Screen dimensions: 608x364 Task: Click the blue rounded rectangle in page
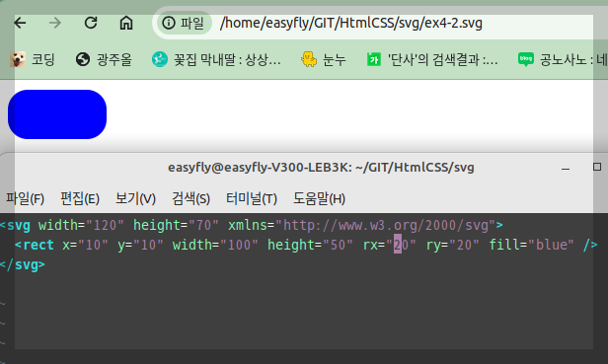tap(57, 114)
